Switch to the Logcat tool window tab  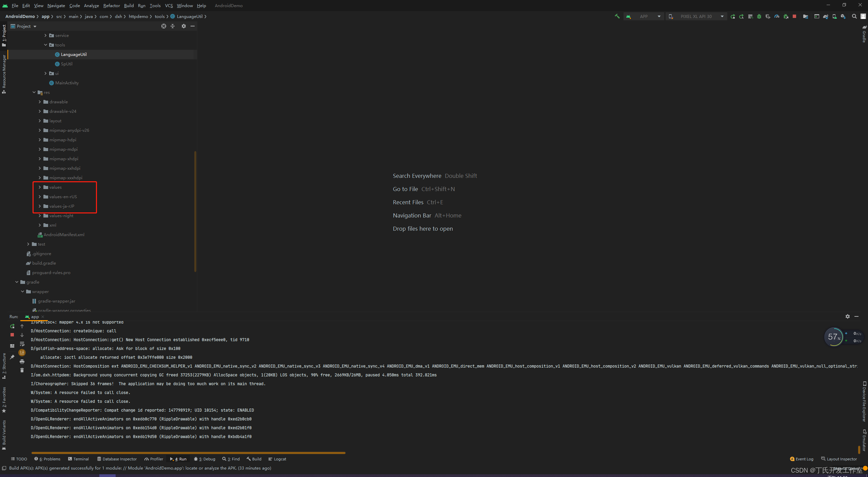click(277, 459)
